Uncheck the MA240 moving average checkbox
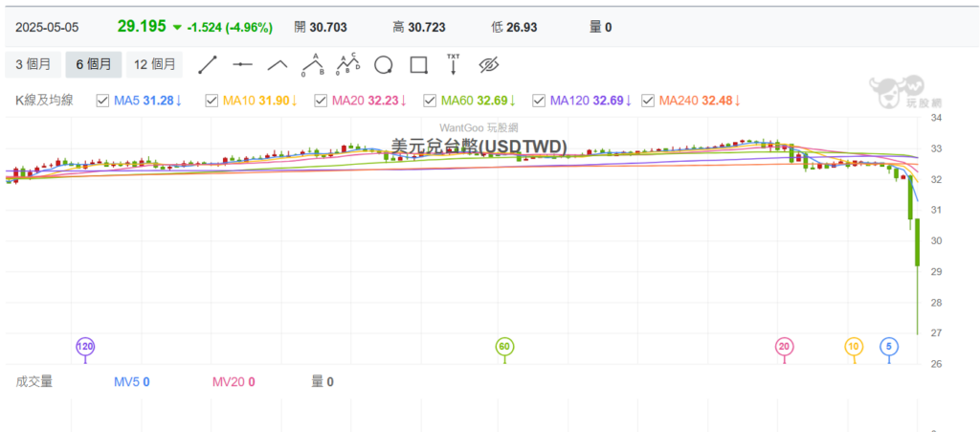 click(648, 101)
